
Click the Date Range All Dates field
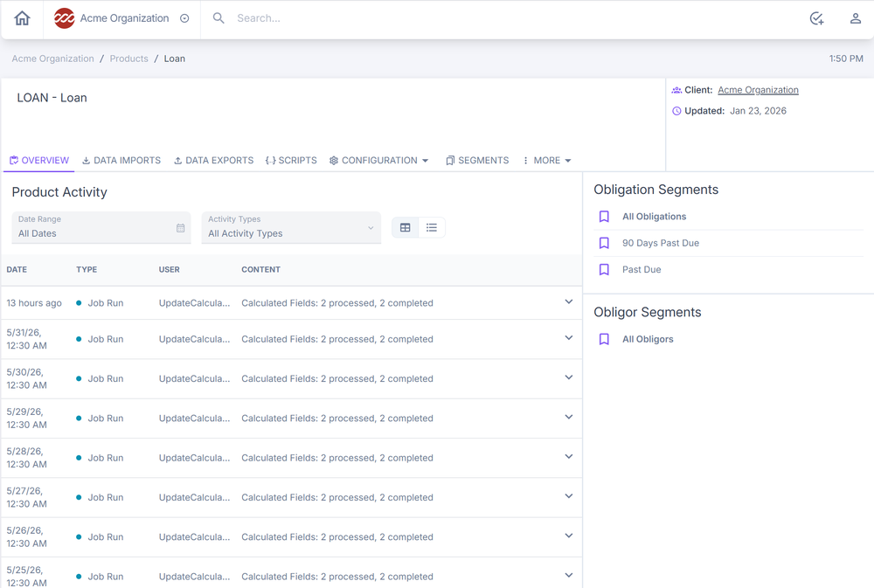pyautogui.click(x=101, y=227)
